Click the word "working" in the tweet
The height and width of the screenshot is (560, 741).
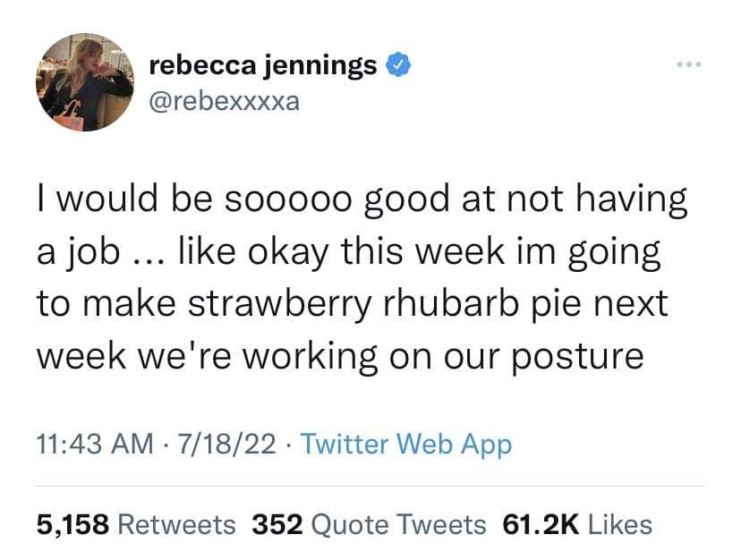point(303,356)
